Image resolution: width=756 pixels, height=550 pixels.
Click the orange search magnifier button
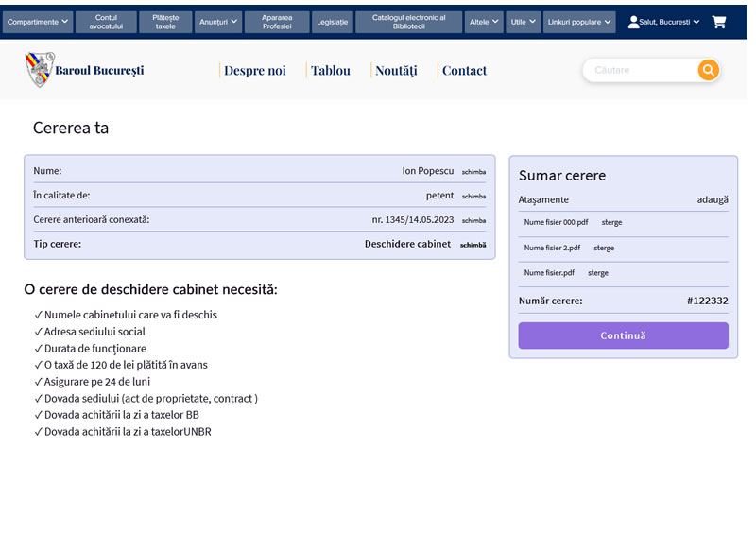click(708, 70)
